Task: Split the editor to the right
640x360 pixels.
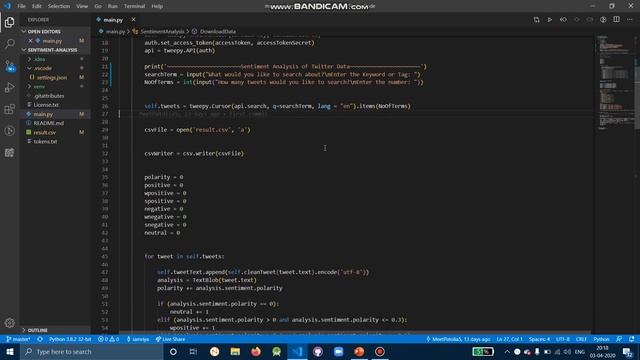Action: click(x=617, y=20)
